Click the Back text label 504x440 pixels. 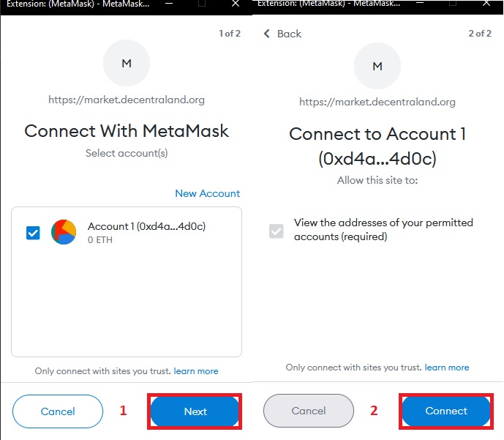pos(289,34)
